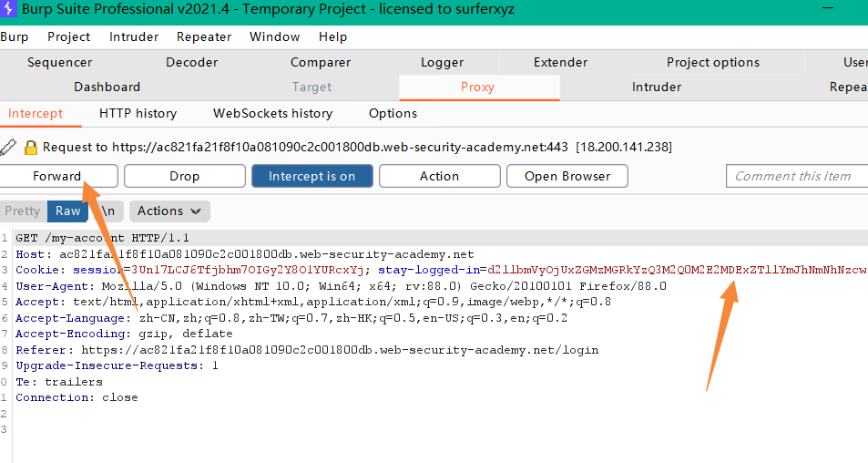Click the stay-logged-in cookie value

click(678, 270)
